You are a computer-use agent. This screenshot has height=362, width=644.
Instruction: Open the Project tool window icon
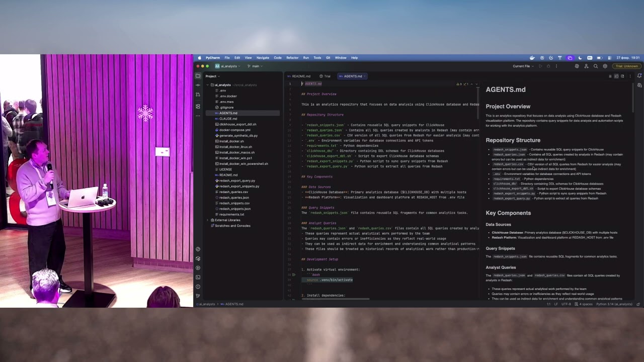198,76
